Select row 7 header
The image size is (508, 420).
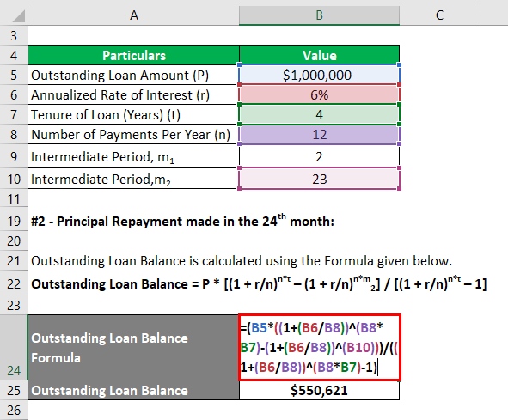[14, 114]
